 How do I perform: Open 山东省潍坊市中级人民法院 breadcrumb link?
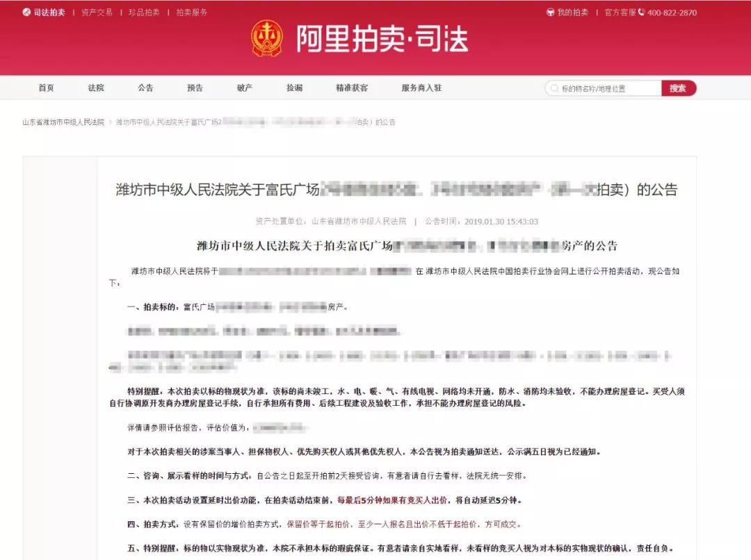point(63,122)
